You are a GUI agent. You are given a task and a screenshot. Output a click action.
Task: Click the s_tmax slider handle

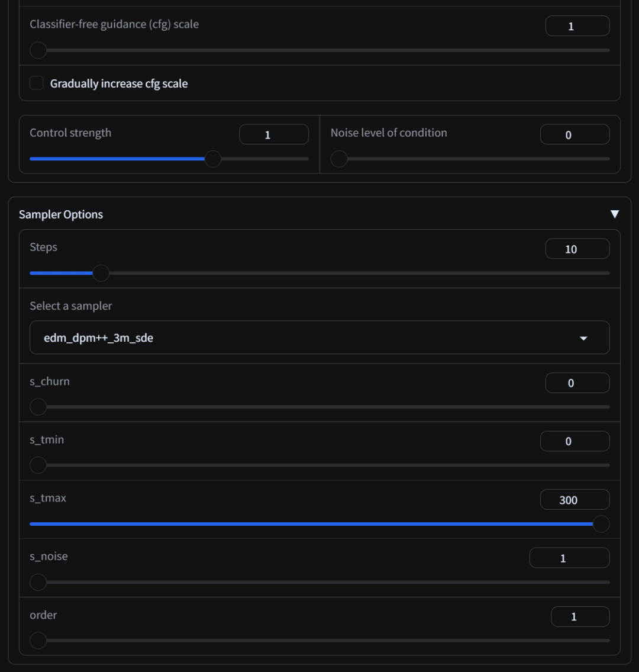coord(601,524)
